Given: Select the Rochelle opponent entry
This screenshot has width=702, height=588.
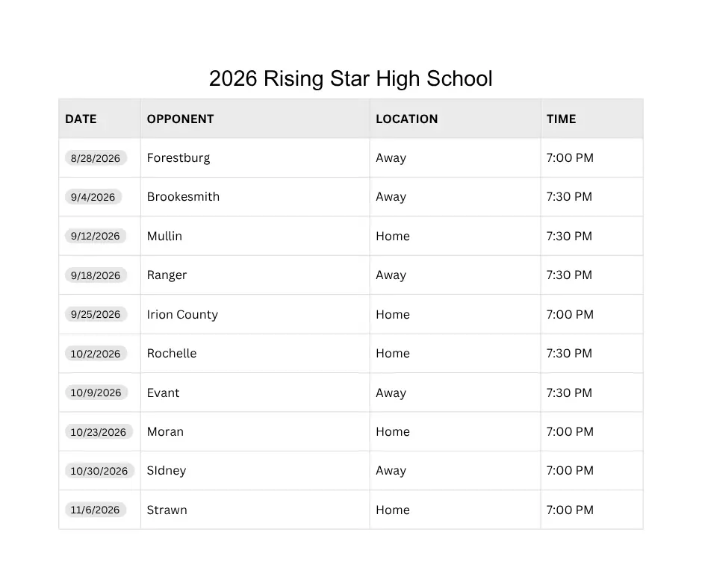Looking at the screenshot, I should point(172,354).
